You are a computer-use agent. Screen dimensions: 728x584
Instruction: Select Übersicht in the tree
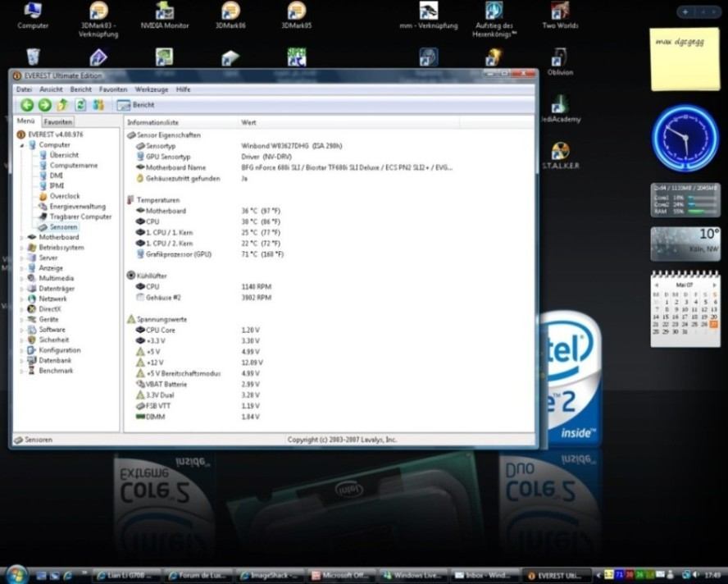point(64,155)
